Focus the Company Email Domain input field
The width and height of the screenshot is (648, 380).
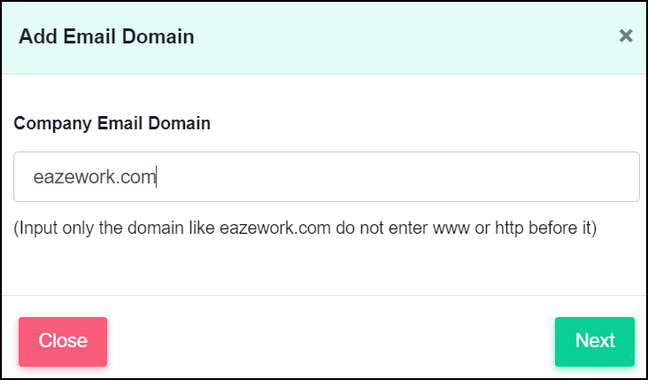pyautogui.click(x=326, y=177)
